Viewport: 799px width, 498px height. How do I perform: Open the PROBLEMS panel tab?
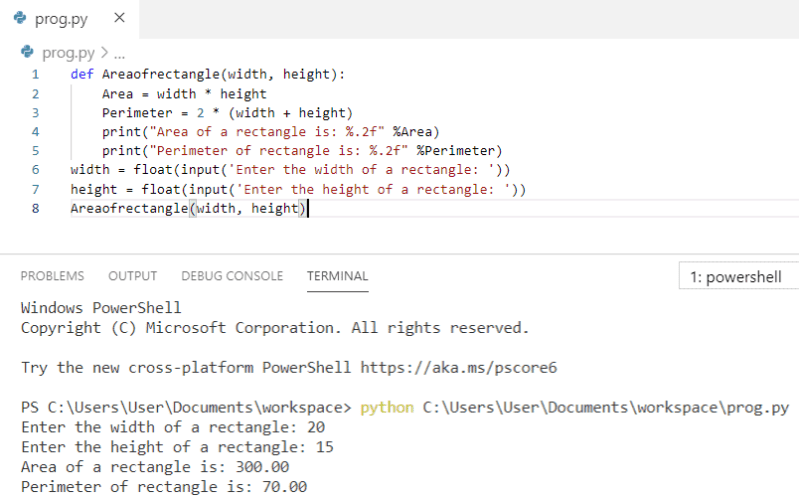52,276
